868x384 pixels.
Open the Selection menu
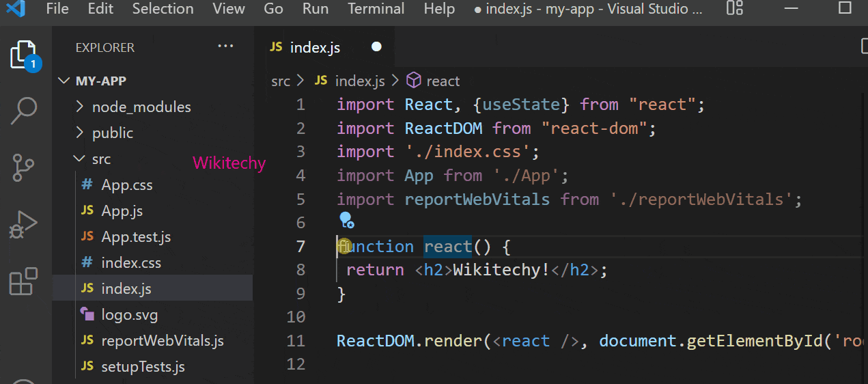coord(163,9)
